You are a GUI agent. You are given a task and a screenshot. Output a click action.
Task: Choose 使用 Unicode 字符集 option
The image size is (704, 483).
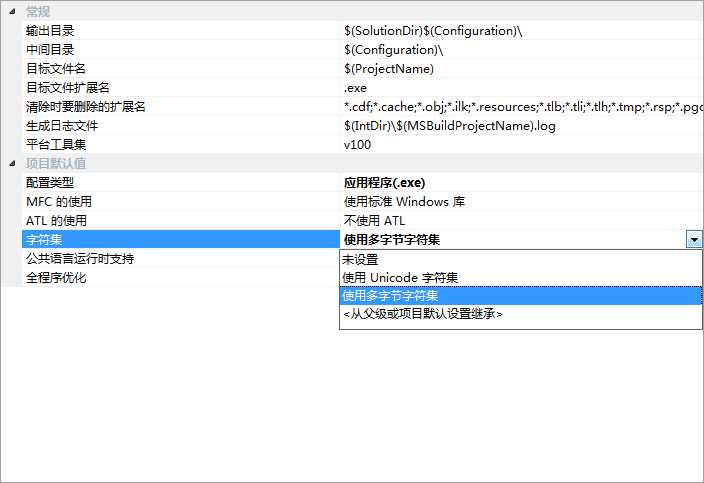521,277
